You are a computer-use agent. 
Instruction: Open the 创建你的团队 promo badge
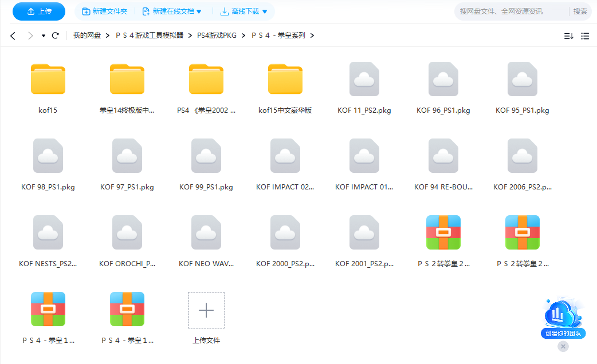[563, 318]
